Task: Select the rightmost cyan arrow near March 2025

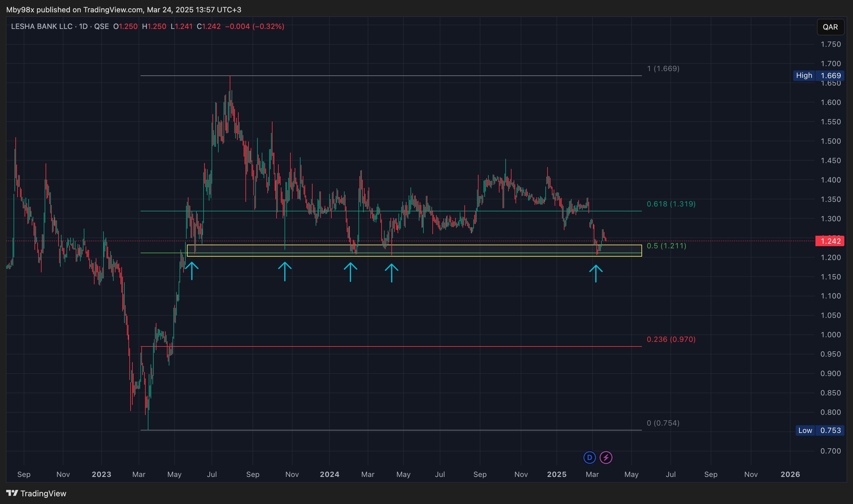Action: 596,274
